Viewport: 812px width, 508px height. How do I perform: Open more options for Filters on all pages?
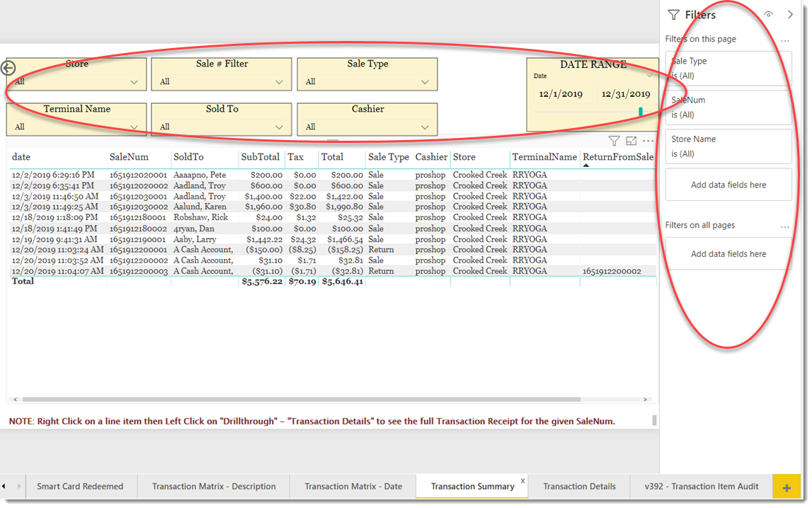click(784, 225)
